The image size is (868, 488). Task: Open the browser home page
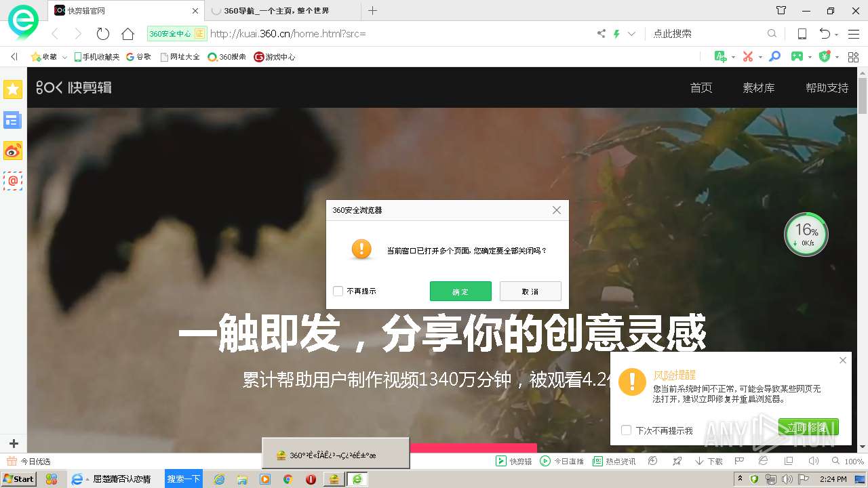click(x=127, y=34)
